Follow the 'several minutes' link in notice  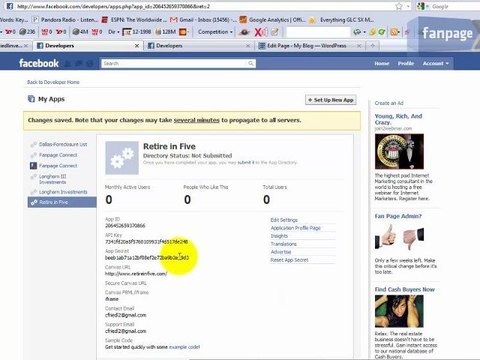196,120
